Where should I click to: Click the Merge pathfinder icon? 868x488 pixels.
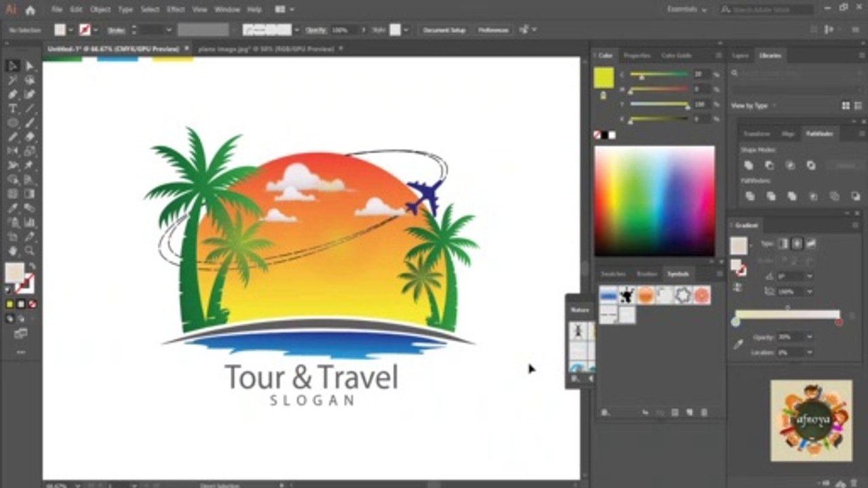pyautogui.click(x=792, y=196)
